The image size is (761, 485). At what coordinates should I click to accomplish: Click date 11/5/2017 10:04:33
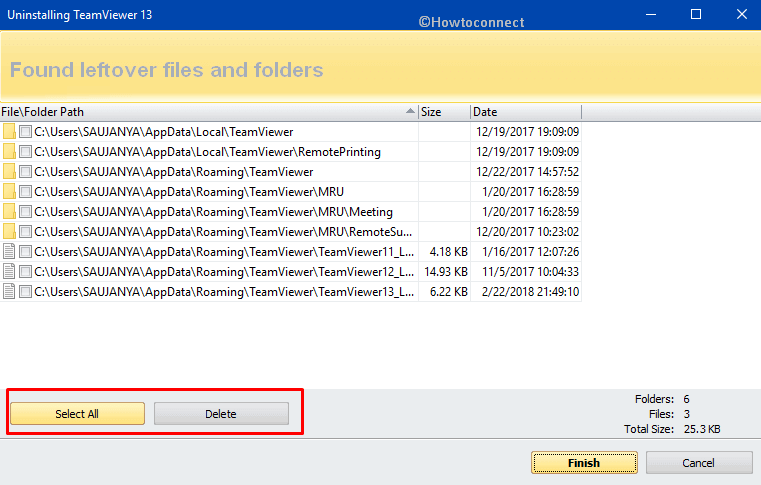click(x=530, y=271)
